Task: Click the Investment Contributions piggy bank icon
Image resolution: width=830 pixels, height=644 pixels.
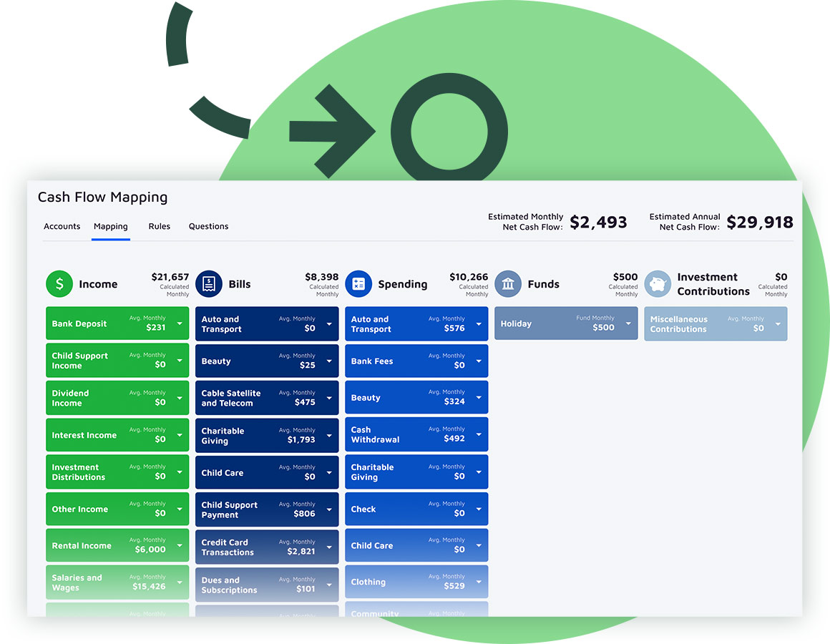Action: click(x=658, y=283)
